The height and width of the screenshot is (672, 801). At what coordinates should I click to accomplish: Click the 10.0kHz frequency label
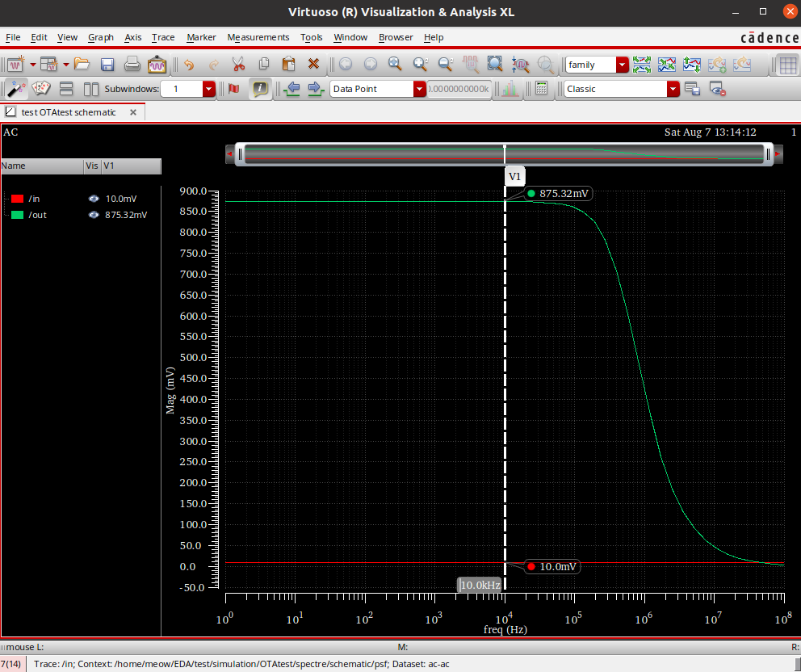[479, 584]
